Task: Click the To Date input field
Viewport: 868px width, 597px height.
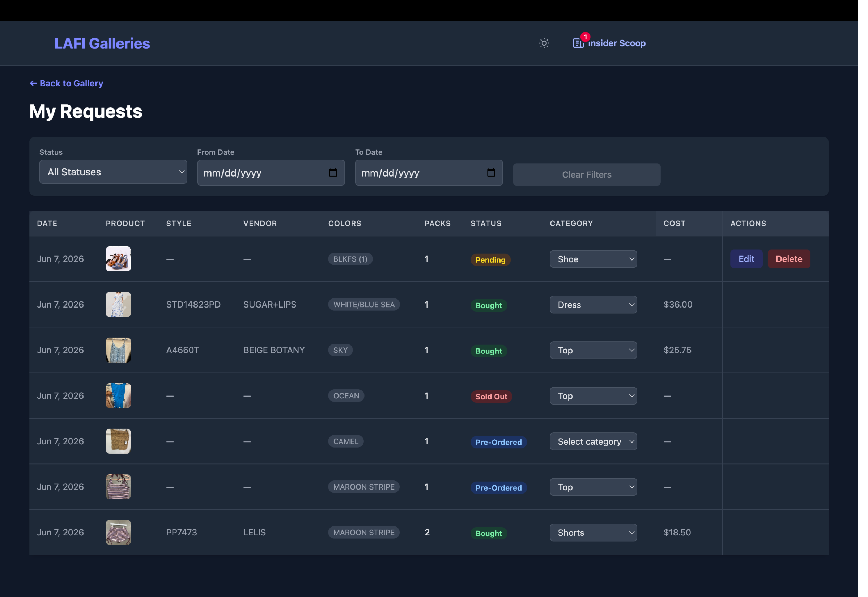Action: click(x=429, y=173)
